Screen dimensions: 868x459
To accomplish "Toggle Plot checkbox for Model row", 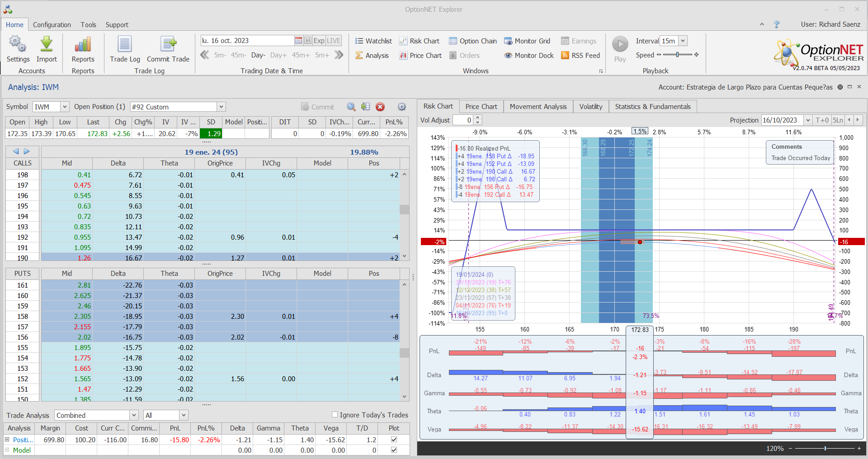I will point(394,450).
